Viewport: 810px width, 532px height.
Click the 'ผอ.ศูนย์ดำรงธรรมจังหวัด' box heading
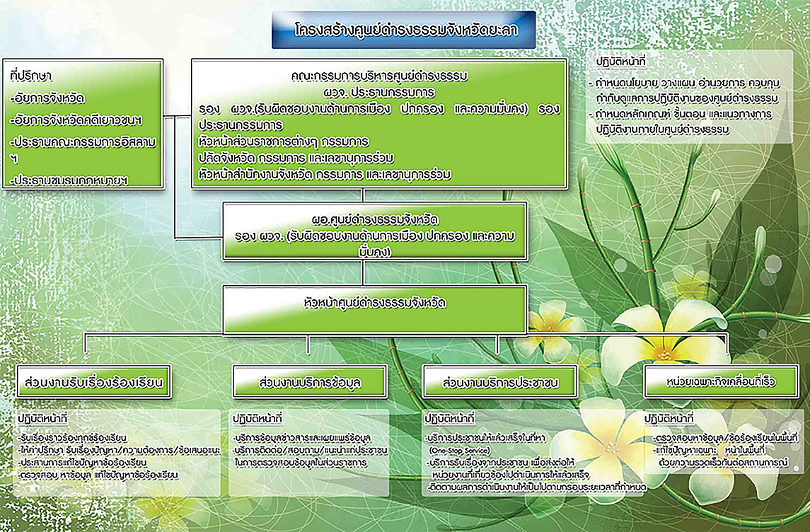point(375,219)
